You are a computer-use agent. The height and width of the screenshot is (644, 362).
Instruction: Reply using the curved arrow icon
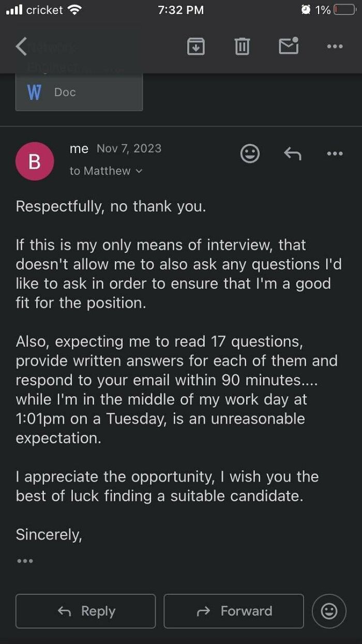[x=292, y=154]
